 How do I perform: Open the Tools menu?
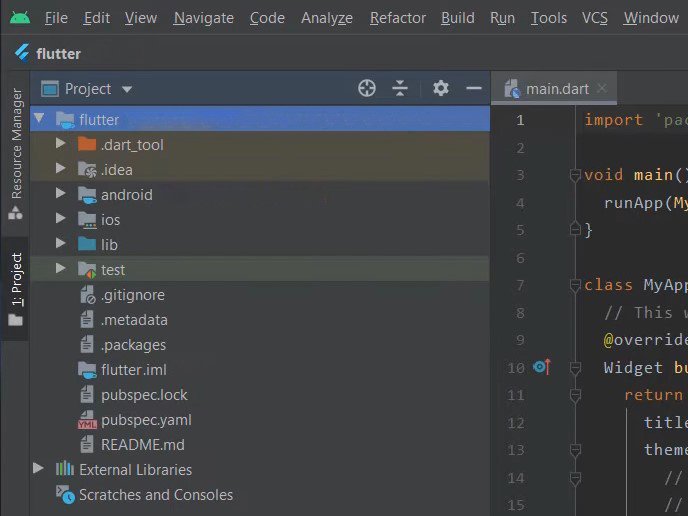pyautogui.click(x=549, y=18)
